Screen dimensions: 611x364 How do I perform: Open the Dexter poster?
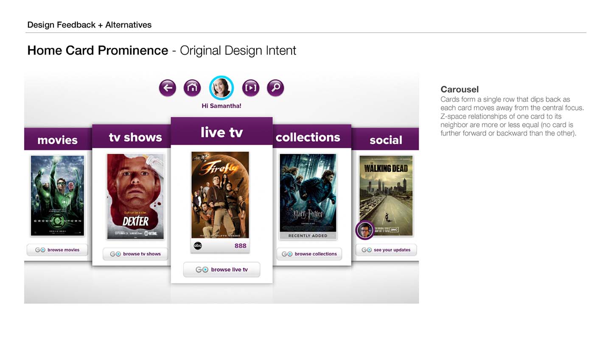(135, 197)
